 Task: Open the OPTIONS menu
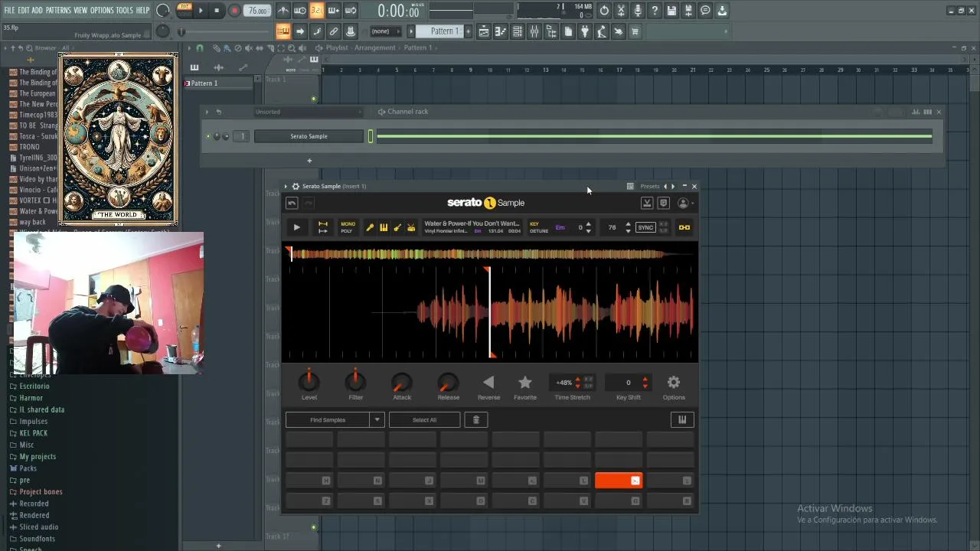102,10
